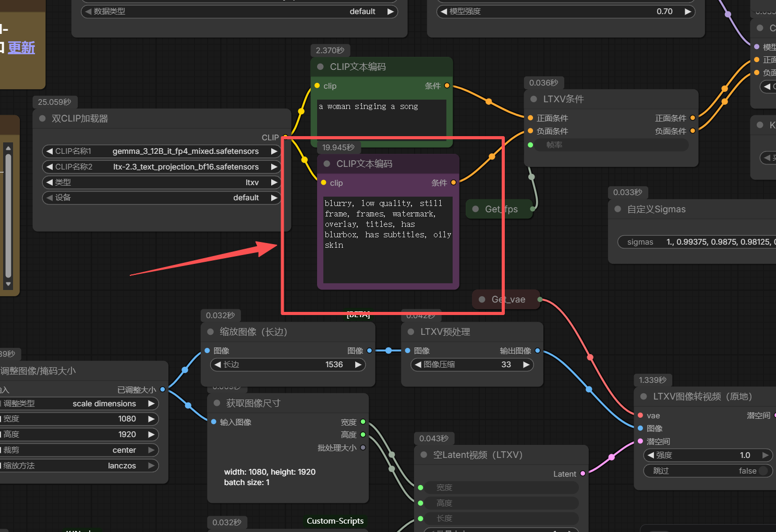Click the 2.370秒 timing badge
This screenshot has width=776, height=532.
pos(330,51)
